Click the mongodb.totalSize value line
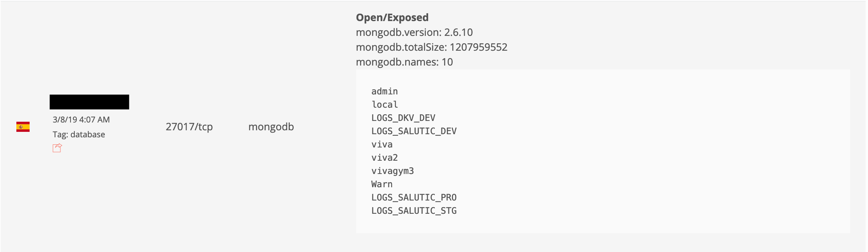The height and width of the screenshot is (252, 868). [431, 47]
